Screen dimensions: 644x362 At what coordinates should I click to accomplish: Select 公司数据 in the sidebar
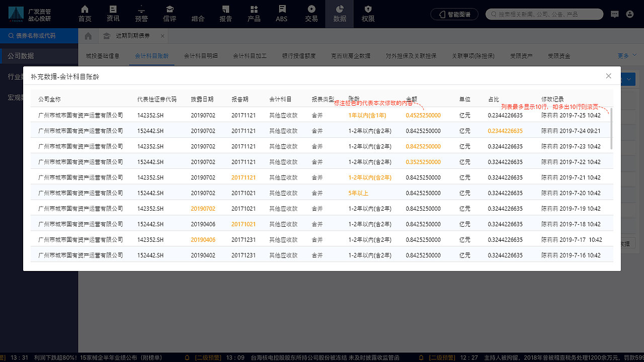39,56
